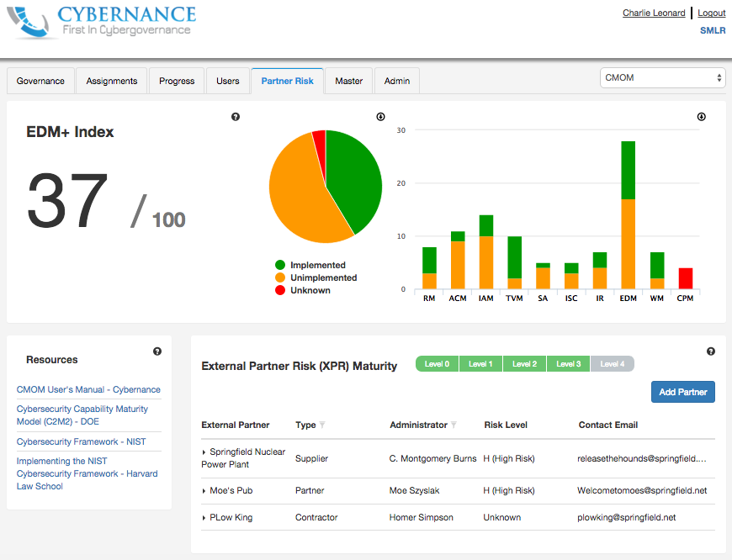Click the TVM bar in the chart
Image resolution: width=732 pixels, height=560 pixels.
(514, 262)
